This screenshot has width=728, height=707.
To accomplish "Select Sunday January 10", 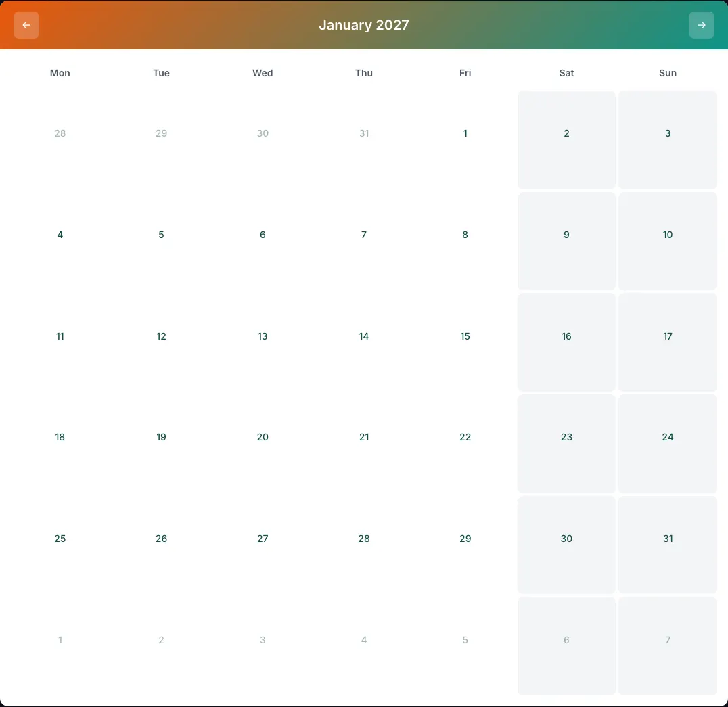I will pyautogui.click(x=668, y=241).
